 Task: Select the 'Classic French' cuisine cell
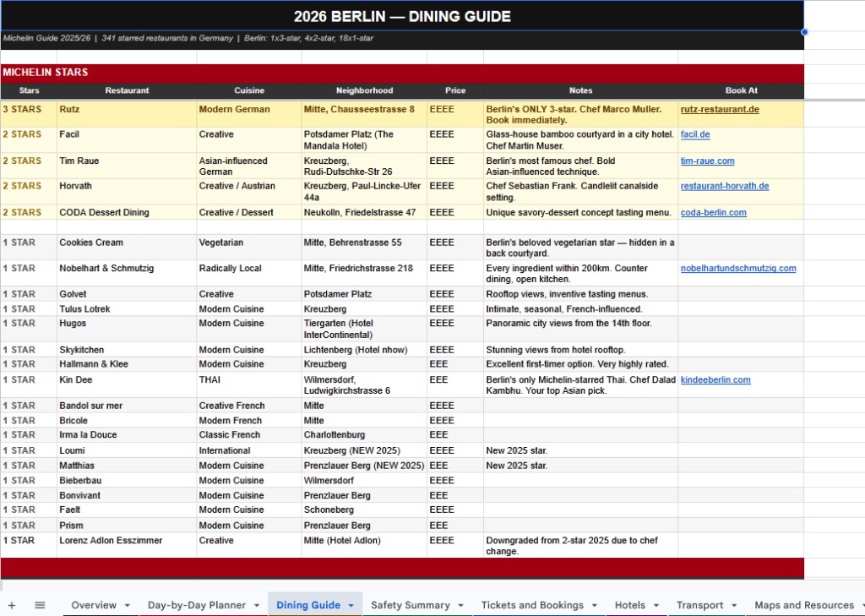coord(249,435)
